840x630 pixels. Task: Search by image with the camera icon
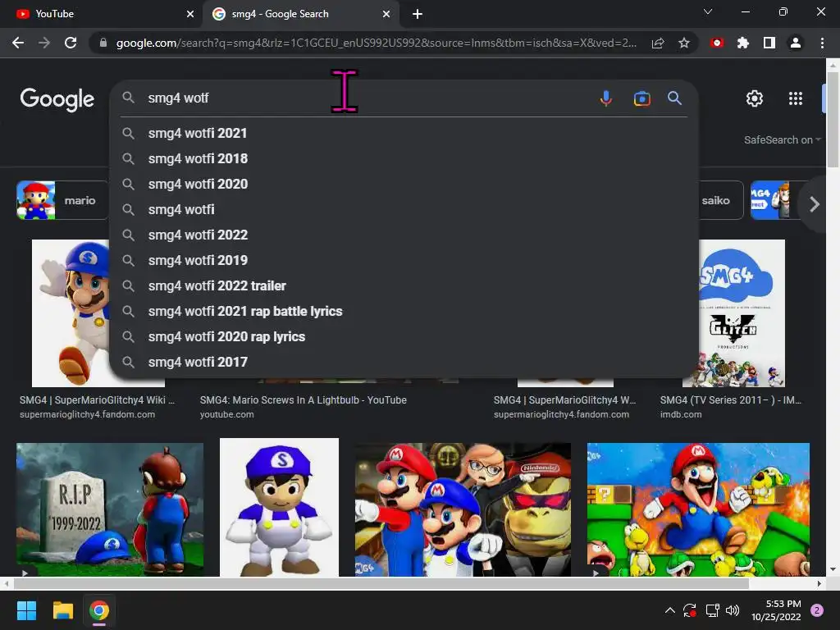(x=641, y=98)
